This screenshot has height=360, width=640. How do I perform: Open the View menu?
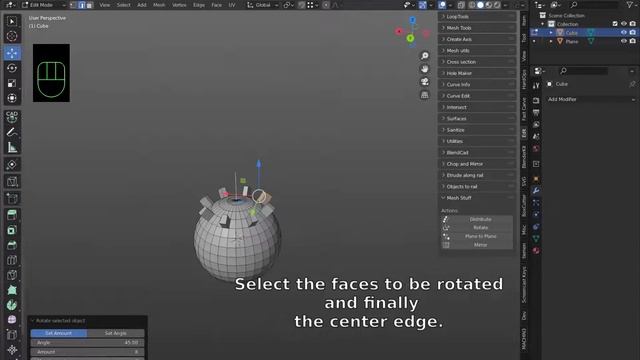point(105,5)
